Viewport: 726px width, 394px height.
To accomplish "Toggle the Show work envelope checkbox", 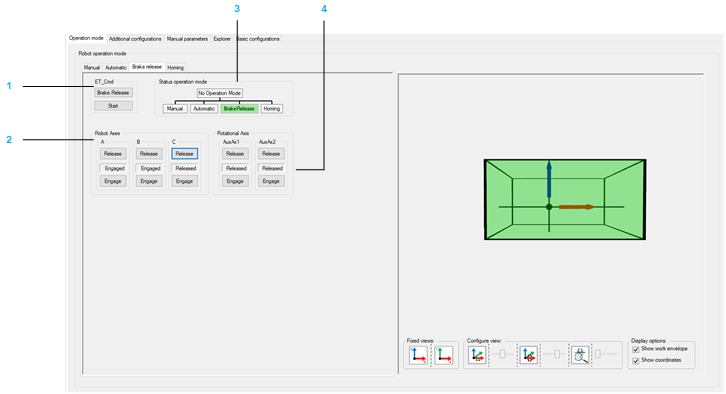I will point(636,349).
